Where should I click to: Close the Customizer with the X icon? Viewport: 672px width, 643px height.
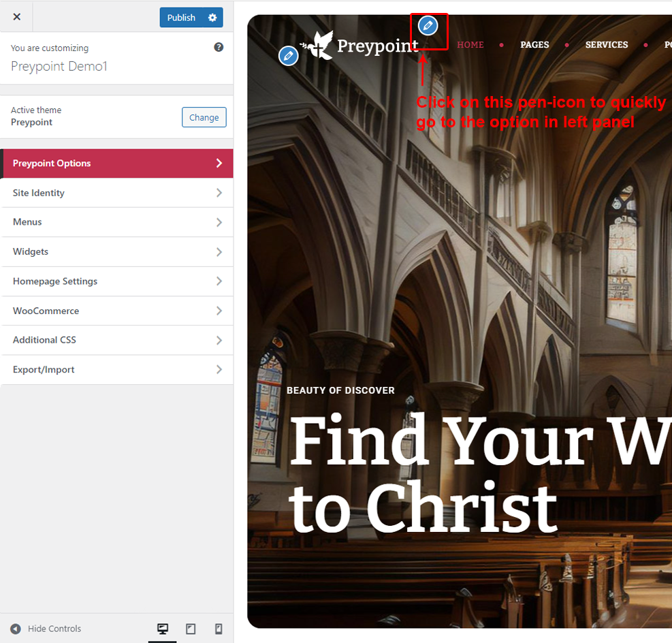(x=17, y=17)
